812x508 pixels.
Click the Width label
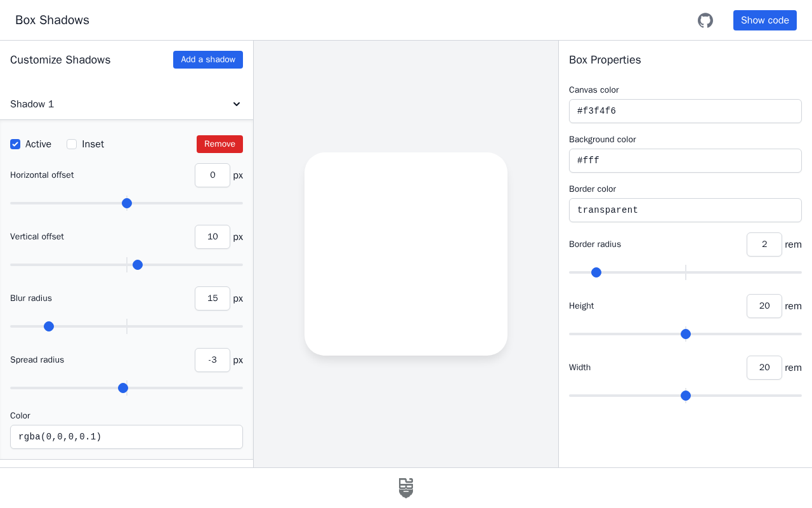point(580,368)
